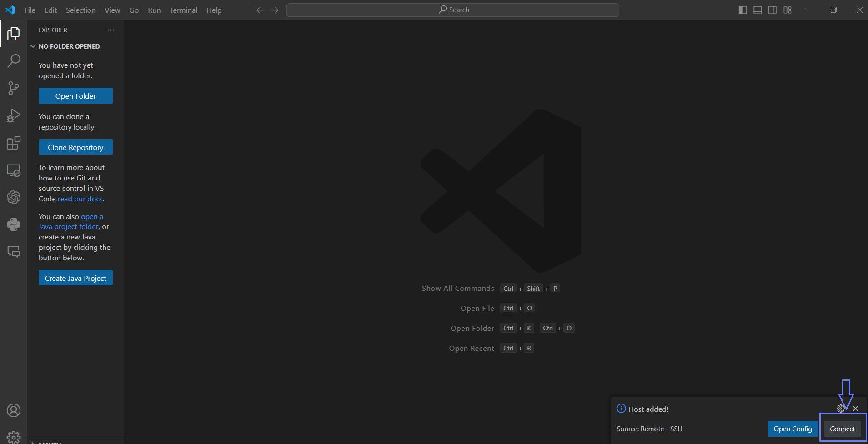Screen dimensions: 868x444
Task: Open Explorer views and more actions menu
Action: [111, 30]
